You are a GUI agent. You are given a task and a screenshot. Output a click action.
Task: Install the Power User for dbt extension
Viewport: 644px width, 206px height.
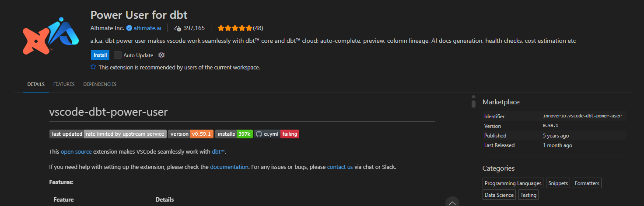click(x=100, y=55)
